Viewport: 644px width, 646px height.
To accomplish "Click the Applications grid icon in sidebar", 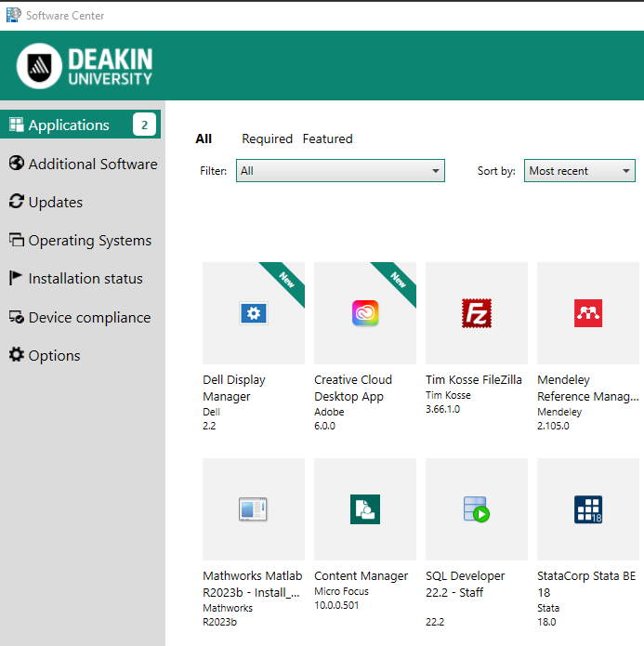I will pyautogui.click(x=17, y=125).
